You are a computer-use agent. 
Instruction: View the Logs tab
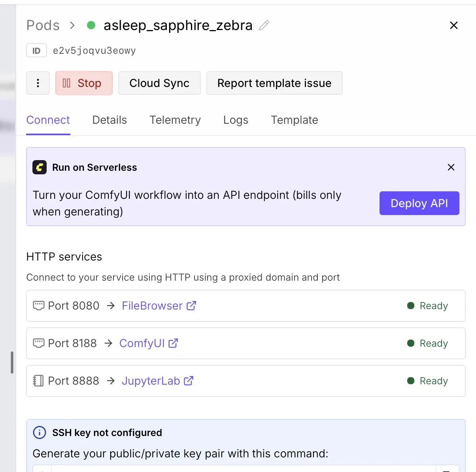pos(236,120)
